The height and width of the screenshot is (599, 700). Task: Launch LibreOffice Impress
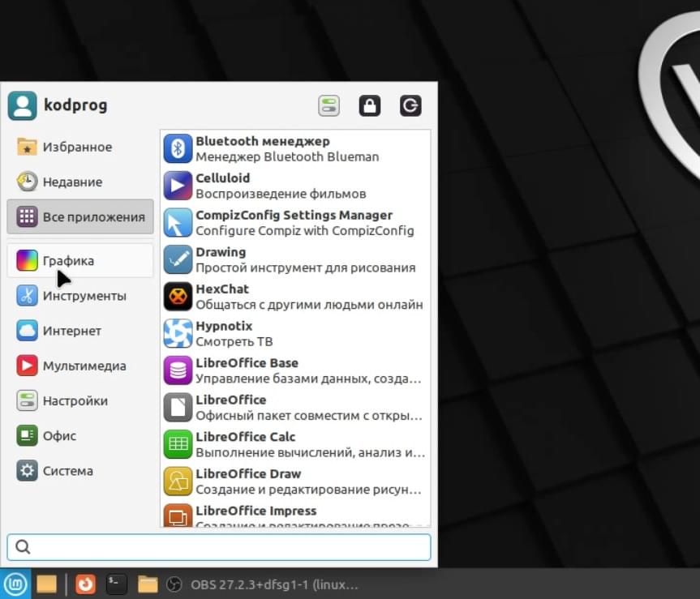[295, 514]
